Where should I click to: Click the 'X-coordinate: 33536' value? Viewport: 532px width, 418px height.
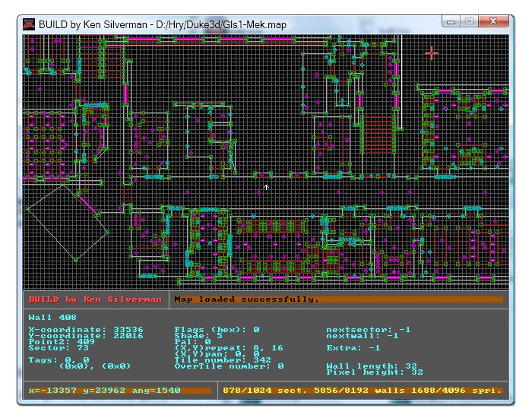[86, 329]
